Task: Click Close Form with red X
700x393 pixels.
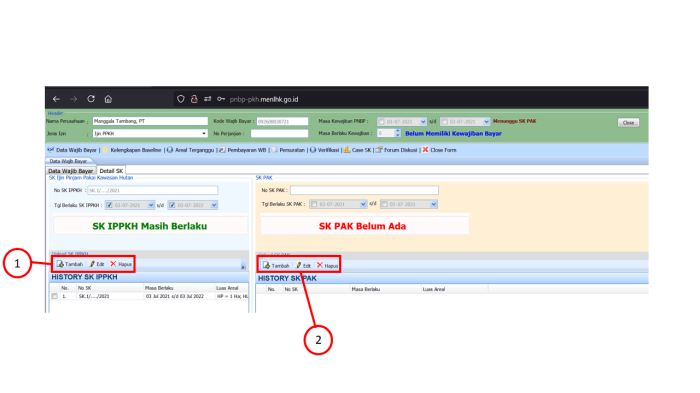Action: pyautogui.click(x=439, y=150)
